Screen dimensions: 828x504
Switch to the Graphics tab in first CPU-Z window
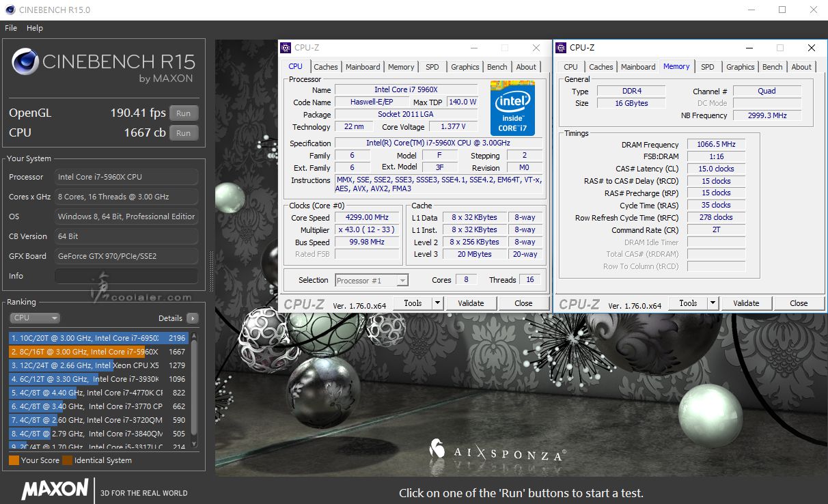465,67
